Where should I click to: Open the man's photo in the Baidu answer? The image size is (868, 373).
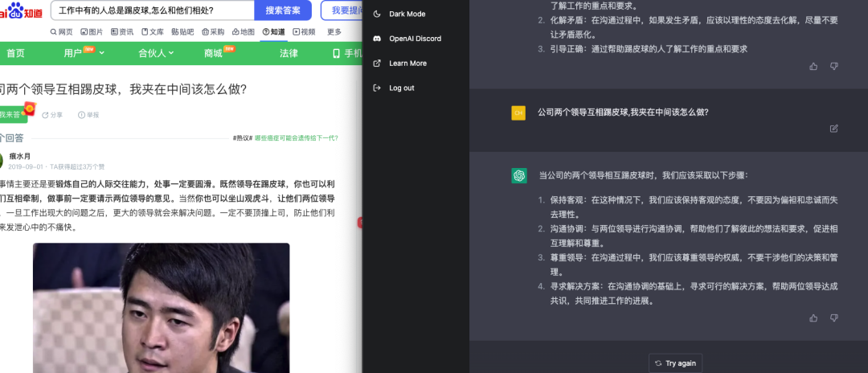tap(161, 308)
